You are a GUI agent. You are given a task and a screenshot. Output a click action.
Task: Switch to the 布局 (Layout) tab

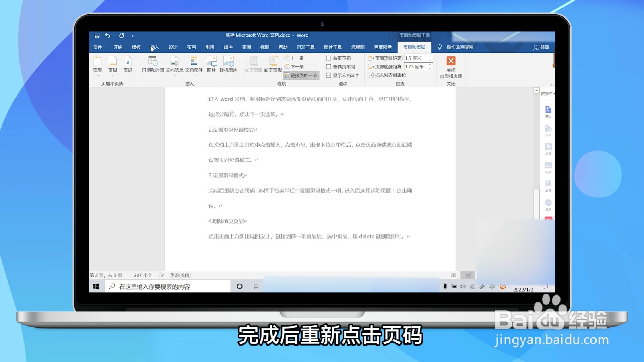(191, 47)
